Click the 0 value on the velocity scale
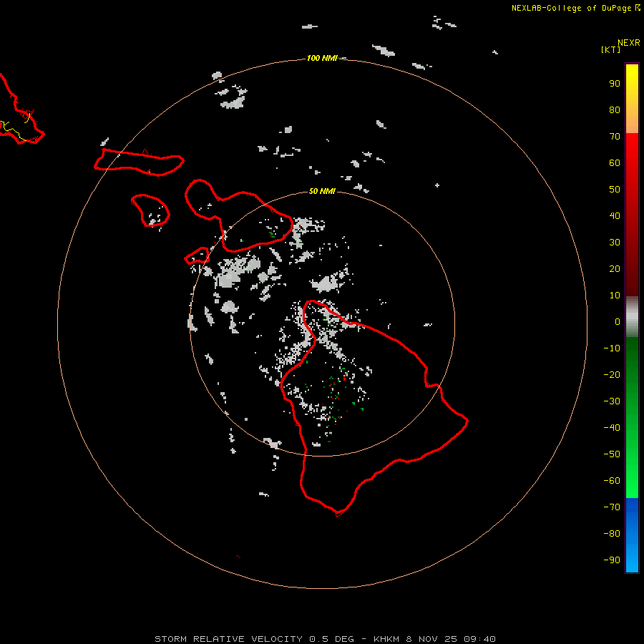Image resolution: width=644 pixels, height=644 pixels. coord(618,321)
